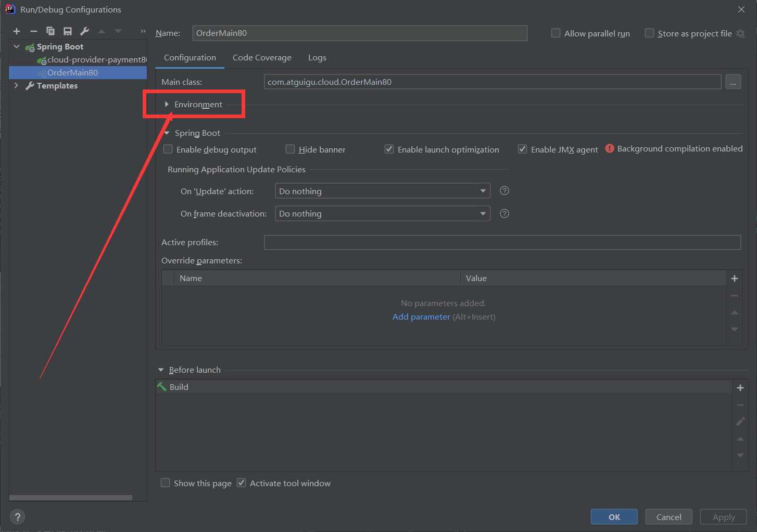The width and height of the screenshot is (757, 532).
Task: Click the OK button
Action: (x=614, y=517)
